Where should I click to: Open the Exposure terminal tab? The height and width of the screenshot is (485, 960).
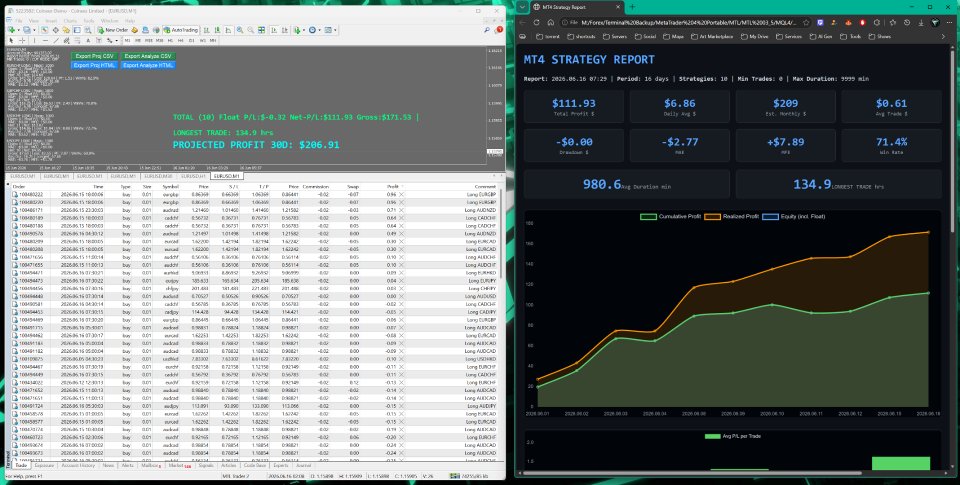[44, 465]
